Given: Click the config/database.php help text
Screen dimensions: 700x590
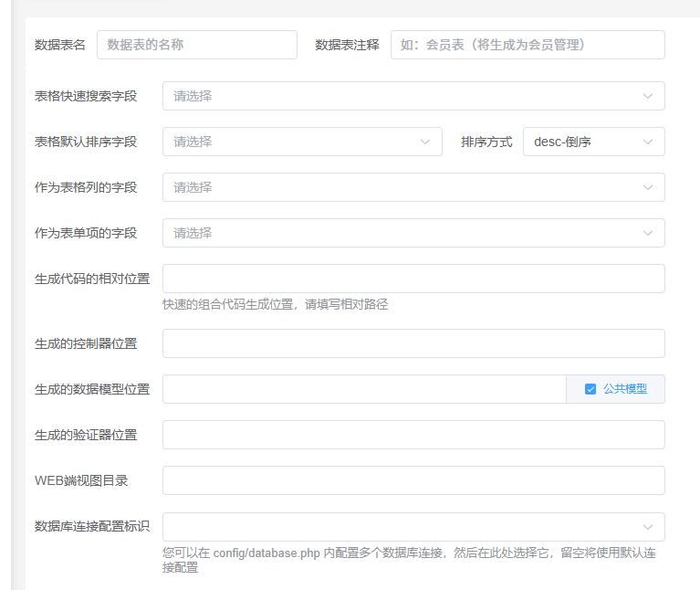Looking at the screenshot, I should pyautogui.click(x=409, y=560).
